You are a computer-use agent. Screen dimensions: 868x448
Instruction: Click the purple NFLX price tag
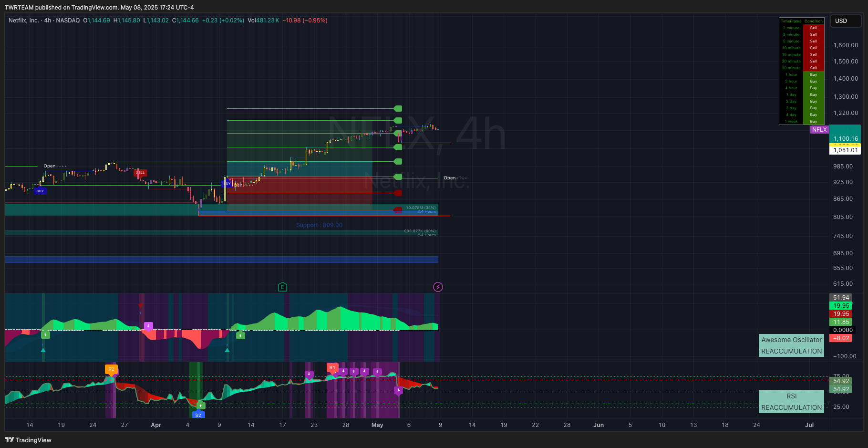pos(819,130)
